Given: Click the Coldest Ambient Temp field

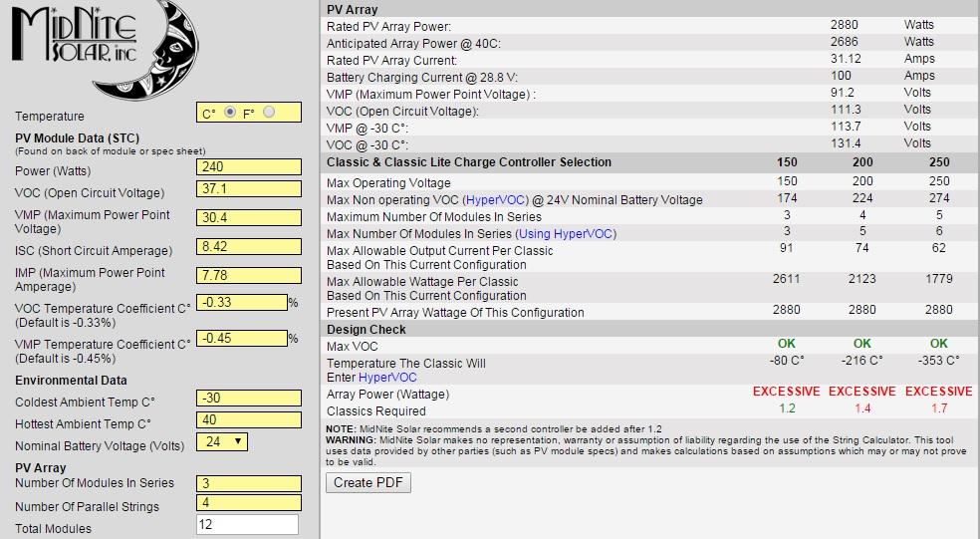Looking at the screenshot, I should (249, 398).
